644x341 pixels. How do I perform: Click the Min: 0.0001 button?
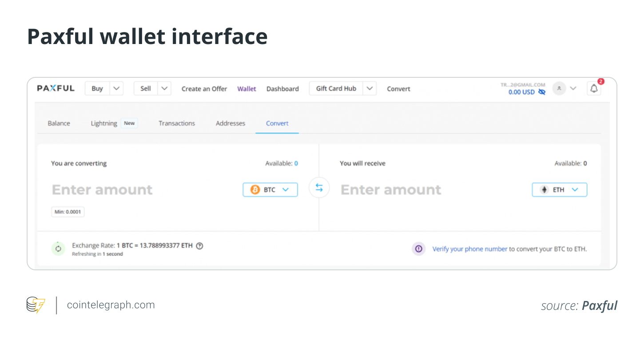[68, 212]
